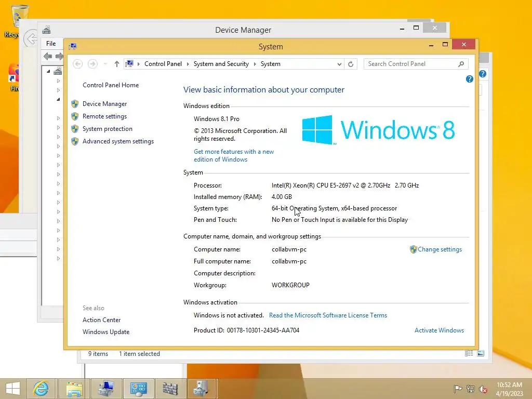Refresh the System address bar
Image resolution: width=532 pixels, height=399 pixels.
pos(351,64)
